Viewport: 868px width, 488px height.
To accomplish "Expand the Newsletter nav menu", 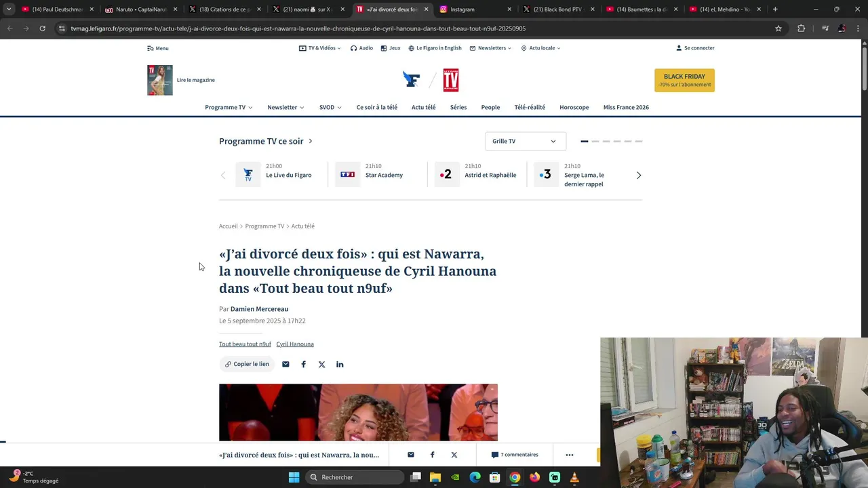I will (285, 107).
